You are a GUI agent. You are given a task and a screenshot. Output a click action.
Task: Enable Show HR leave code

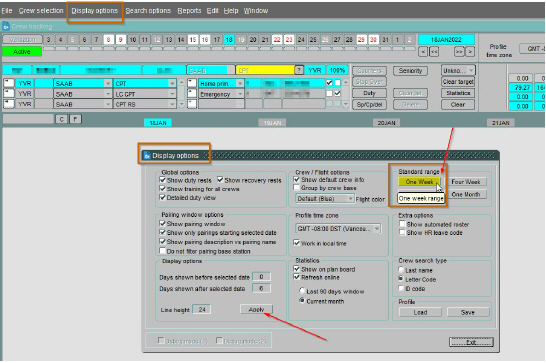pyautogui.click(x=402, y=232)
